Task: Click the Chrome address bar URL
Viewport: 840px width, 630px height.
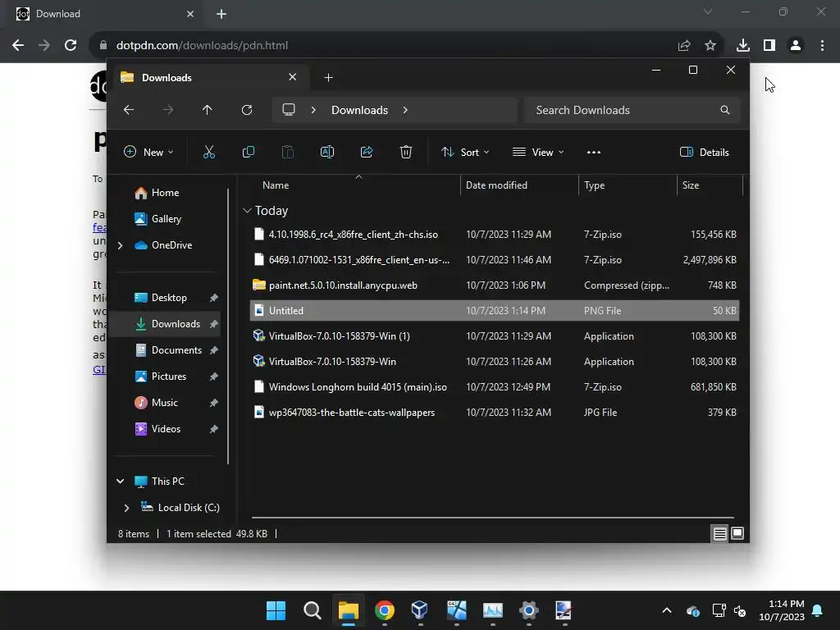Action: (x=202, y=46)
